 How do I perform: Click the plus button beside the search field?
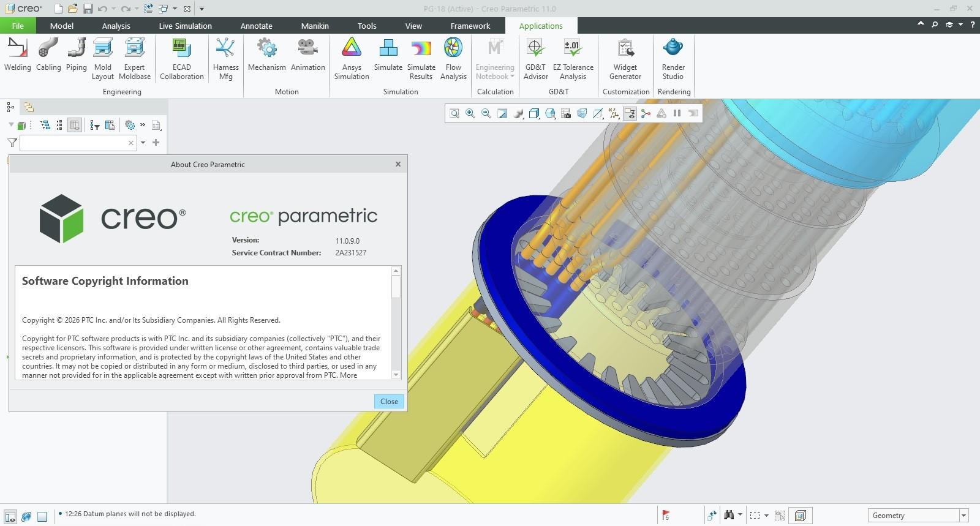156,143
